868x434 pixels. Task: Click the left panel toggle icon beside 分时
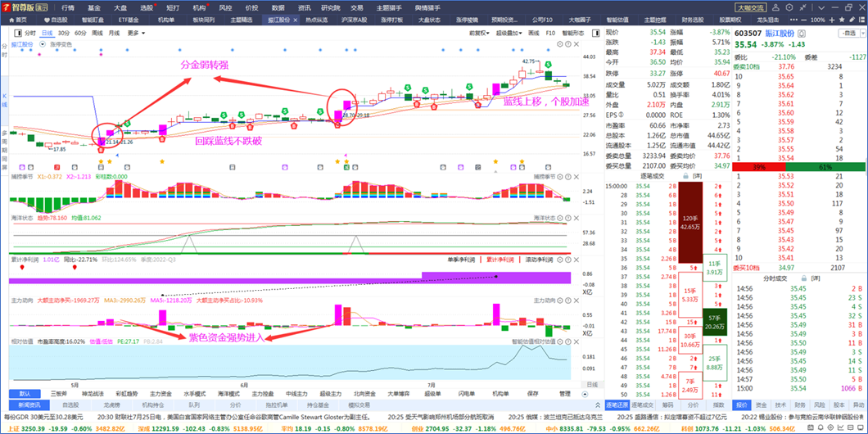[18, 34]
